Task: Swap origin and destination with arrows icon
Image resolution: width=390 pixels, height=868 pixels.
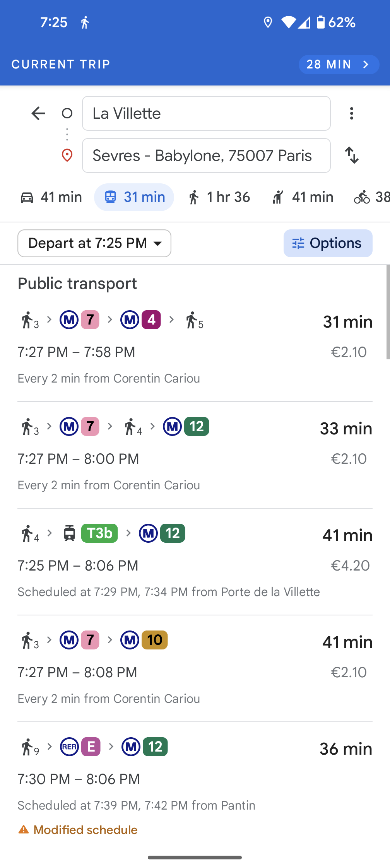Action: click(351, 155)
